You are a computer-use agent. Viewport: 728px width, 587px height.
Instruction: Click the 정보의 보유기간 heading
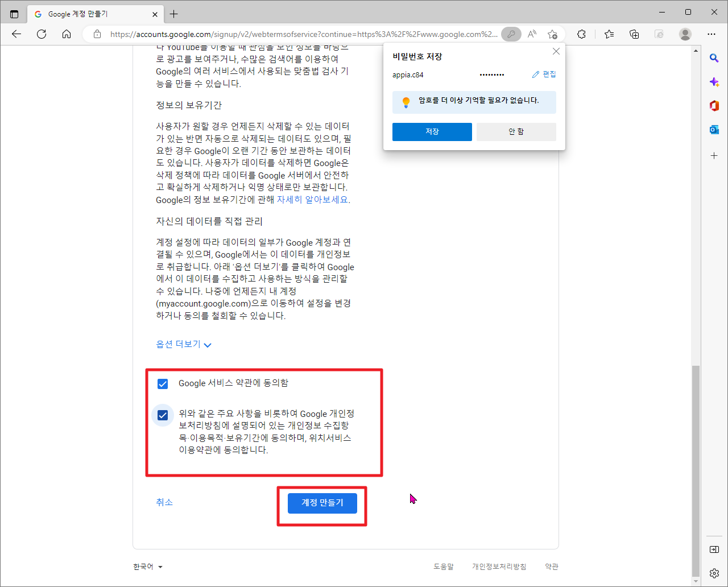[189, 105]
